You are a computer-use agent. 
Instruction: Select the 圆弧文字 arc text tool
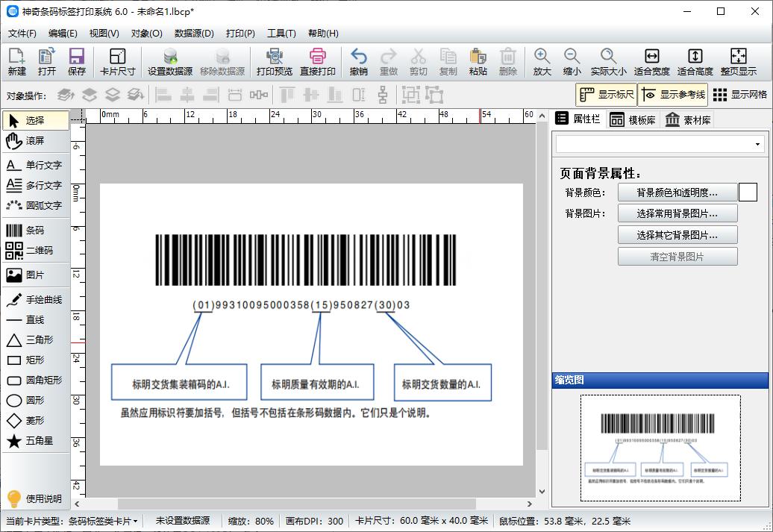click(x=32, y=204)
